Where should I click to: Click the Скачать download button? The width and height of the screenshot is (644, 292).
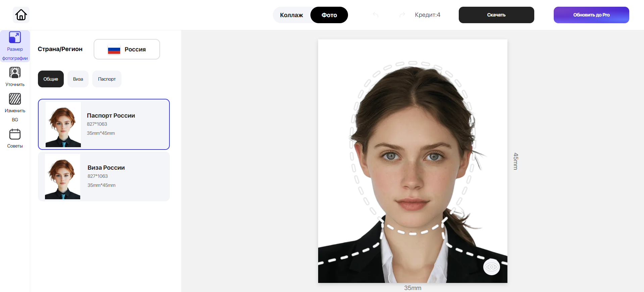(496, 15)
